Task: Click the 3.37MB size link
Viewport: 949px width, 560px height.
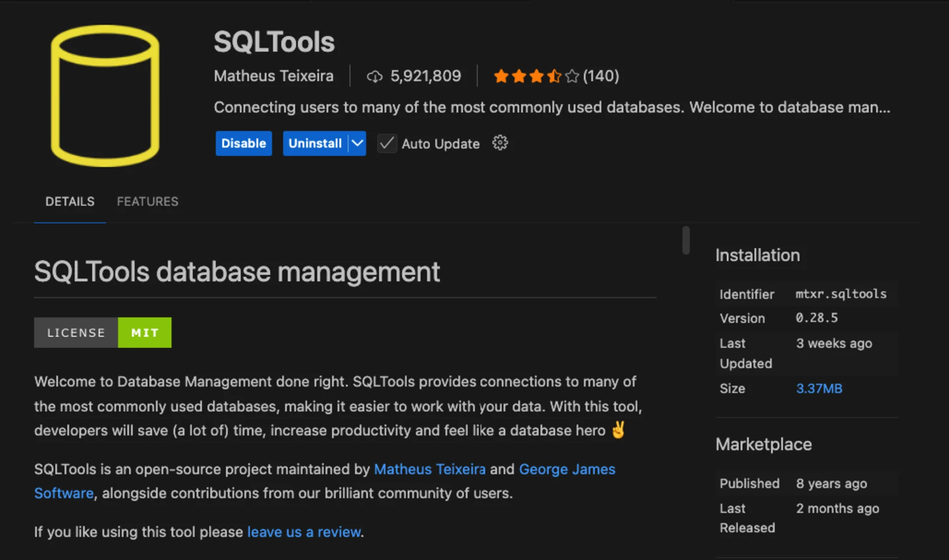Action: pos(819,388)
